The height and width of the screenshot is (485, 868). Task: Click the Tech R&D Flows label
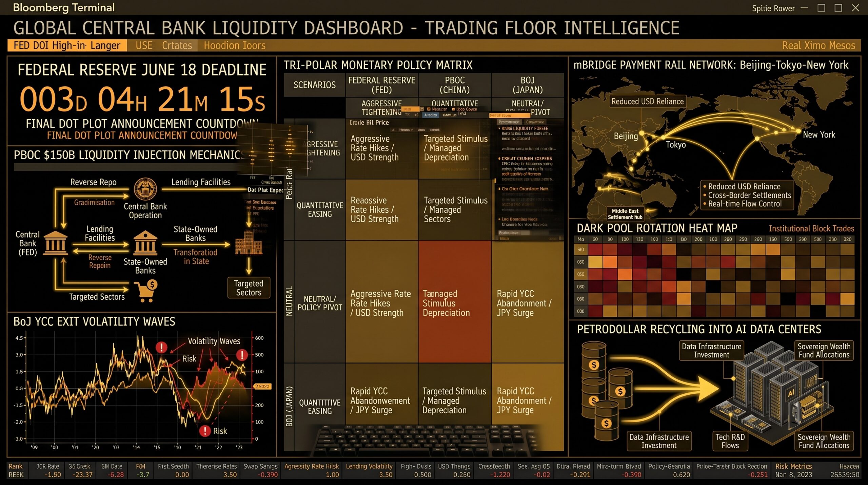(x=730, y=441)
